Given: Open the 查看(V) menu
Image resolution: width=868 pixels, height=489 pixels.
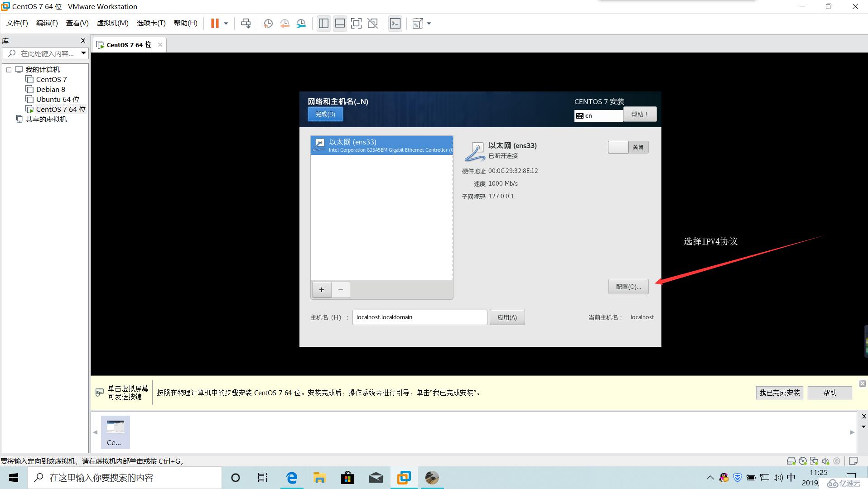Looking at the screenshot, I should tap(77, 23).
